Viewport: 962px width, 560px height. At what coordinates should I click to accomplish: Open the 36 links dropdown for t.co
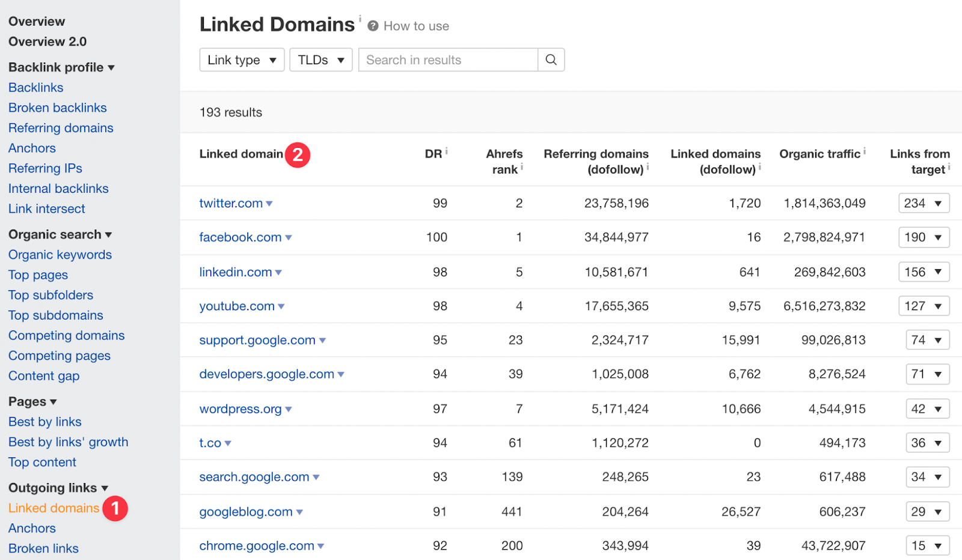pyautogui.click(x=928, y=443)
